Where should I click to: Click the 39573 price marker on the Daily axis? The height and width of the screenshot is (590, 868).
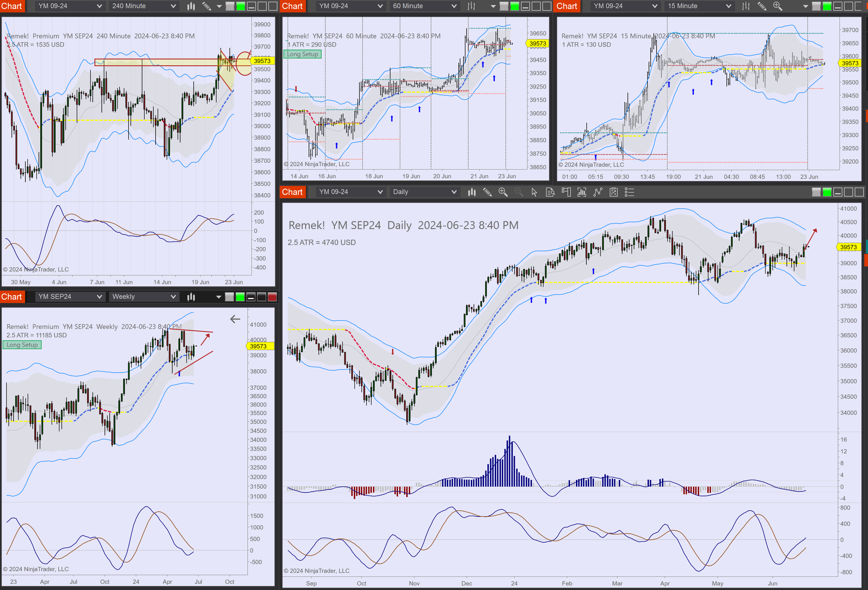click(x=849, y=247)
